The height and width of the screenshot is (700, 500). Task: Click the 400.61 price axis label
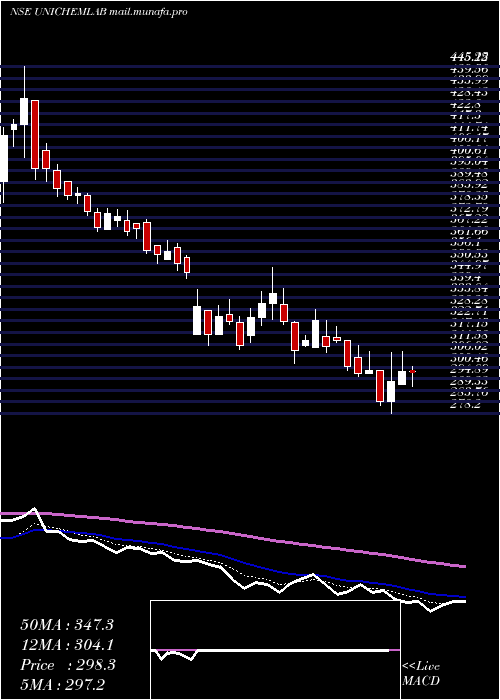point(469,151)
